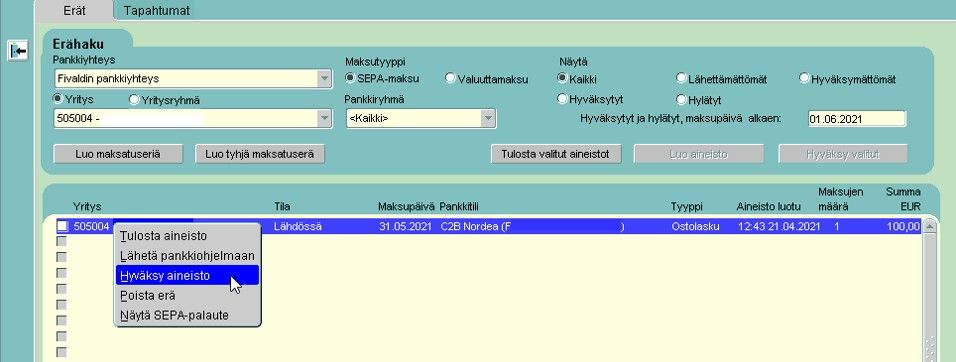
Task: Click the Hyväksy valitut button
Action: pos(843,154)
